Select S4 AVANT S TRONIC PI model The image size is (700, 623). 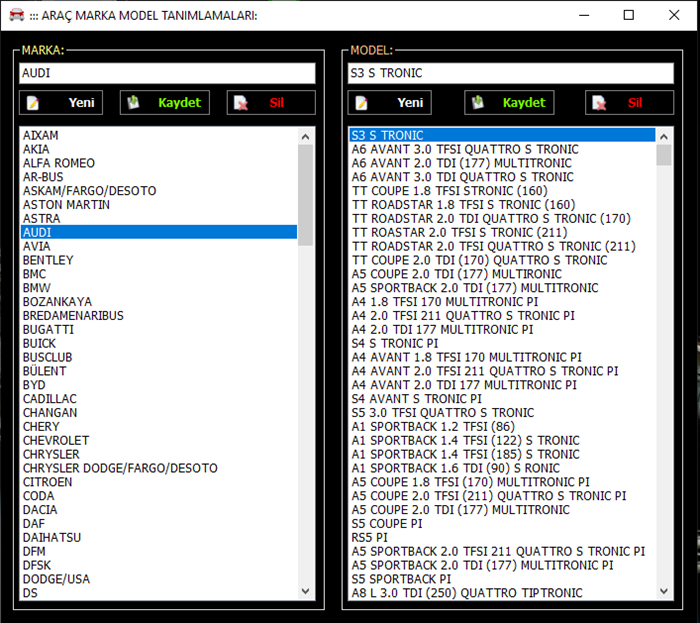[502, 399]
